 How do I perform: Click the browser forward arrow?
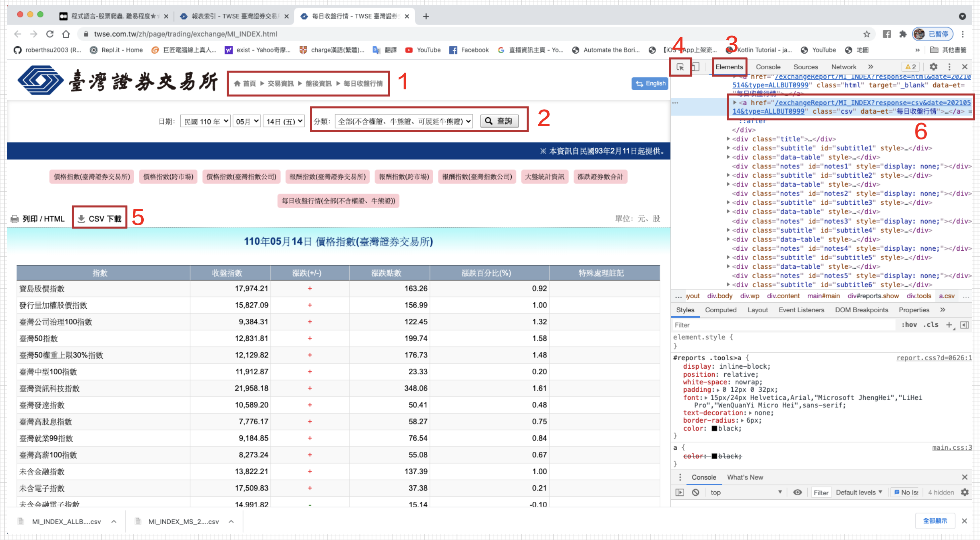pyautogui.click(x=34, y=34)
